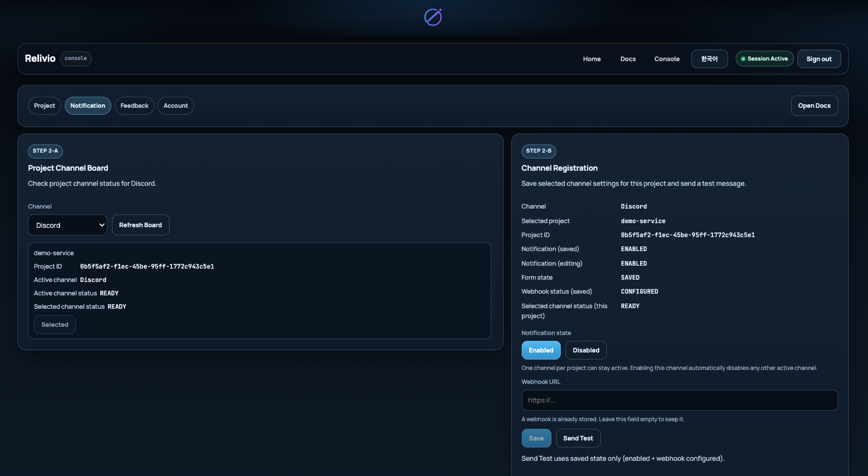Click the green Session Active indicator
This screenshot has width=868, height=476.
coord(764,58)
